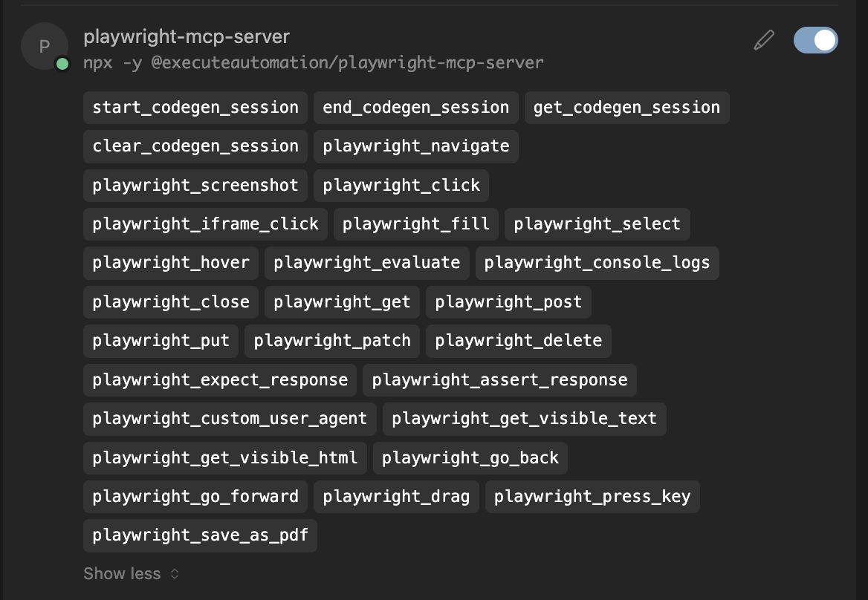Image resolution: width=868 pixels, height=600 pixels.
Task: Select the end_codegen_session tool
Action: pos(415,107)
